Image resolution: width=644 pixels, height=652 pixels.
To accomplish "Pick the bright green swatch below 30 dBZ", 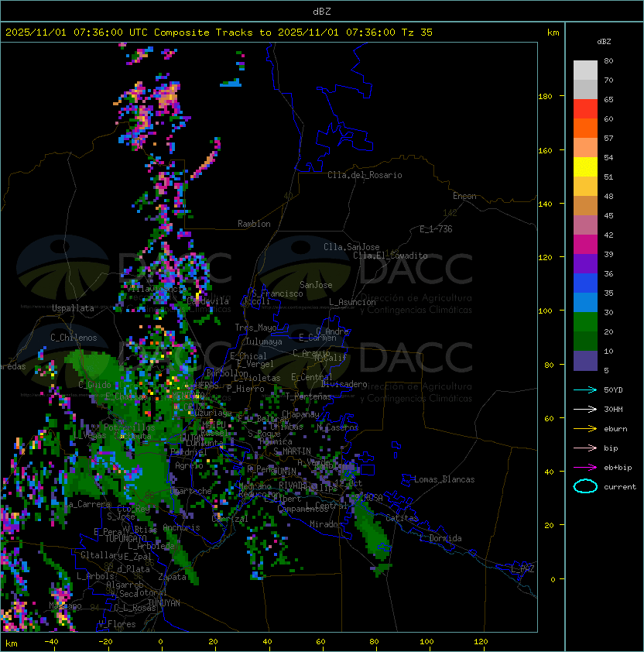I will (x=585, y=321).
